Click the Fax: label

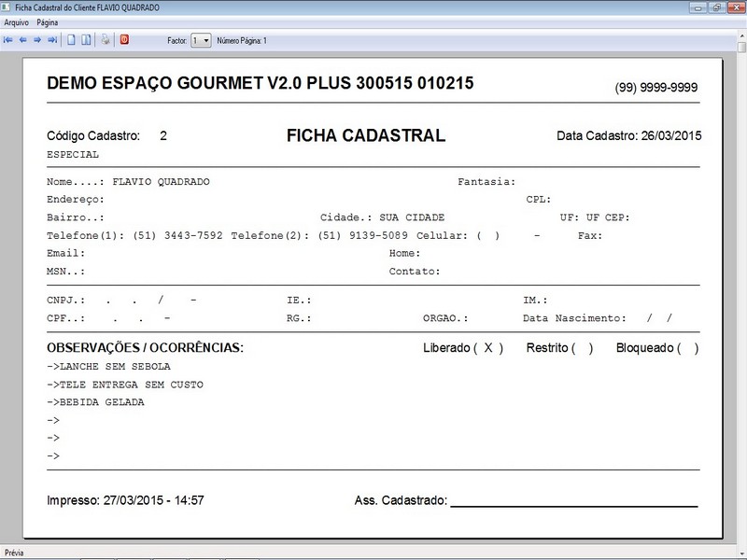[x=590, y=236]
